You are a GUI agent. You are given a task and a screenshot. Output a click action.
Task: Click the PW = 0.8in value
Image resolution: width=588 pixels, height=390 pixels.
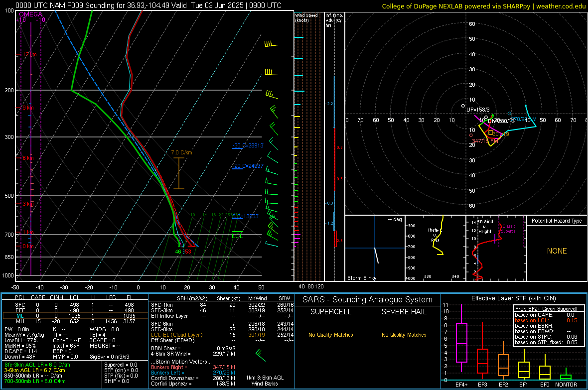(17, 329)
